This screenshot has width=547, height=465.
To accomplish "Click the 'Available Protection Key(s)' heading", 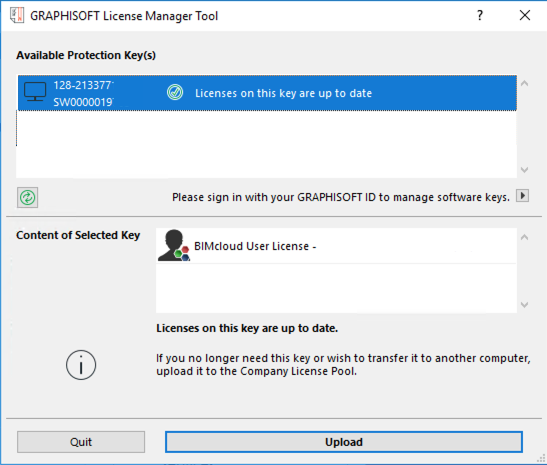I will coord(86,55).
